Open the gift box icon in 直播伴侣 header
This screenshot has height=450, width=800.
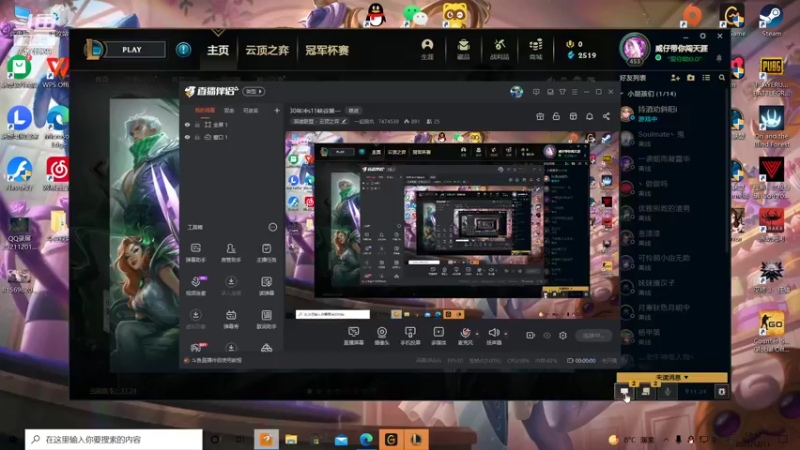point(540,116)
